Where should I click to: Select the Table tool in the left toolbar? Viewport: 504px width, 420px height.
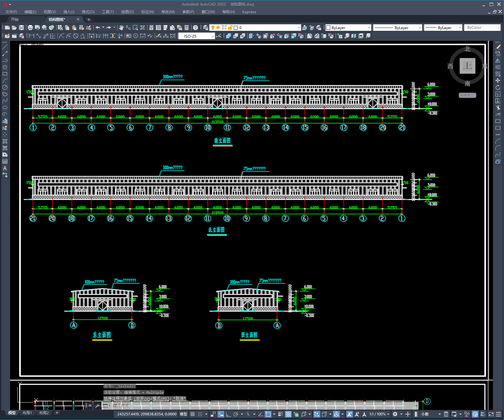pos(5,161)
